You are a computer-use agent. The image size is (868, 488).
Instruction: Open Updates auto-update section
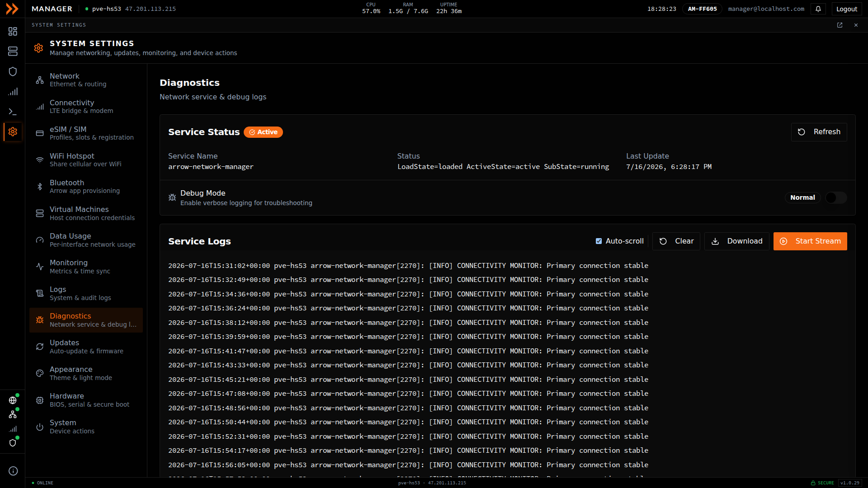pyautogui.click(x=86, y=347)
